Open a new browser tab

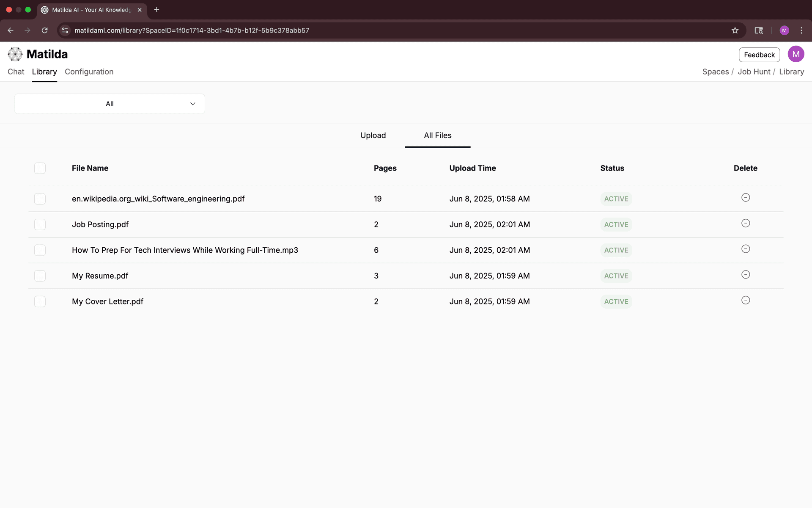coord(157,9)
